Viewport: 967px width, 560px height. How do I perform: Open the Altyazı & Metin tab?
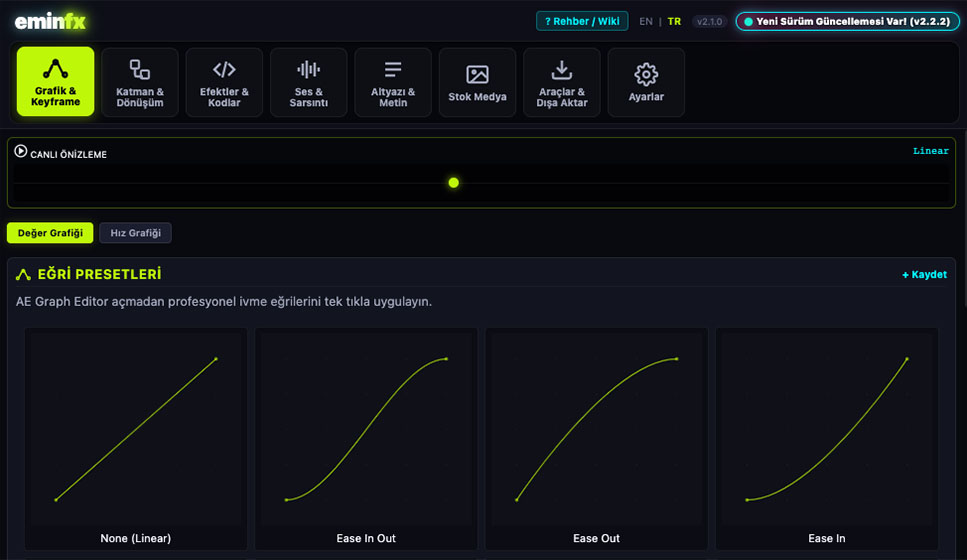coord(393,82)
